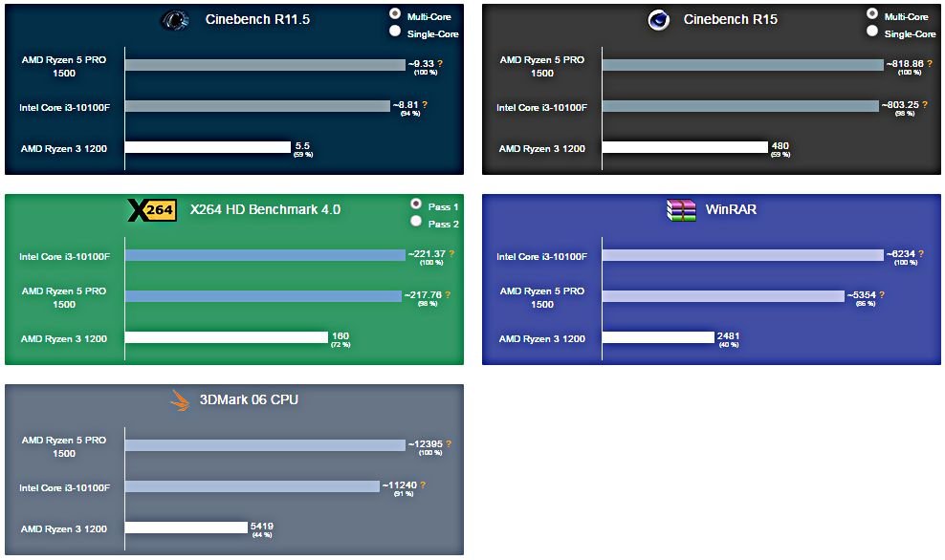Click the Ryzen 5 PRO 1500 bar in 3DMark 06
The height and width of the screenshot is (560, 945).
(x=265, y=445)
